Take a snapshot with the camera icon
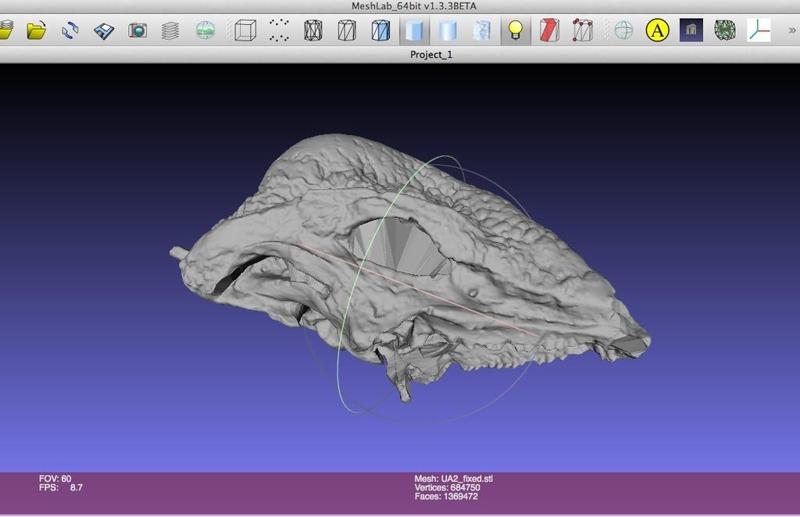This screenshot has height=517, width=800. [x=138, y=31]
